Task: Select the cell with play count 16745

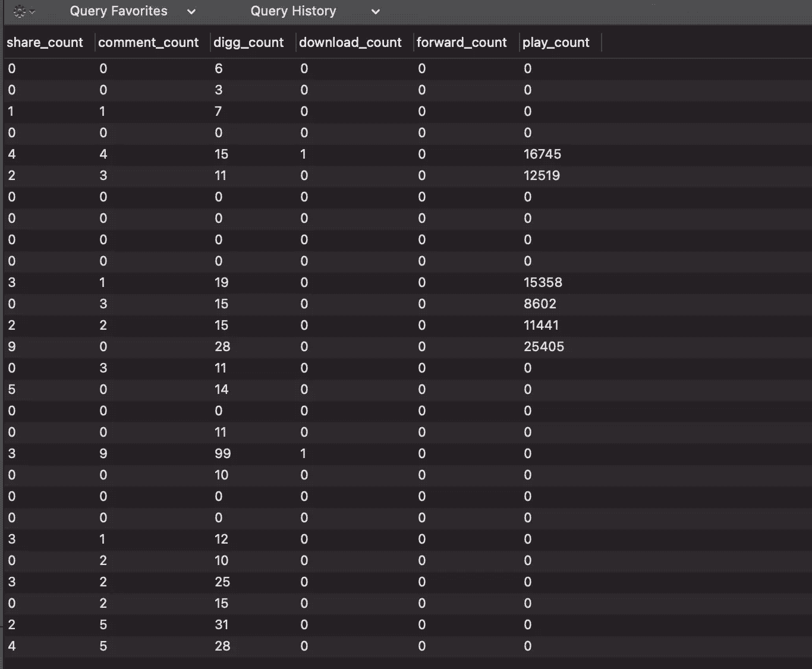Action: click(x=542, y=154)
